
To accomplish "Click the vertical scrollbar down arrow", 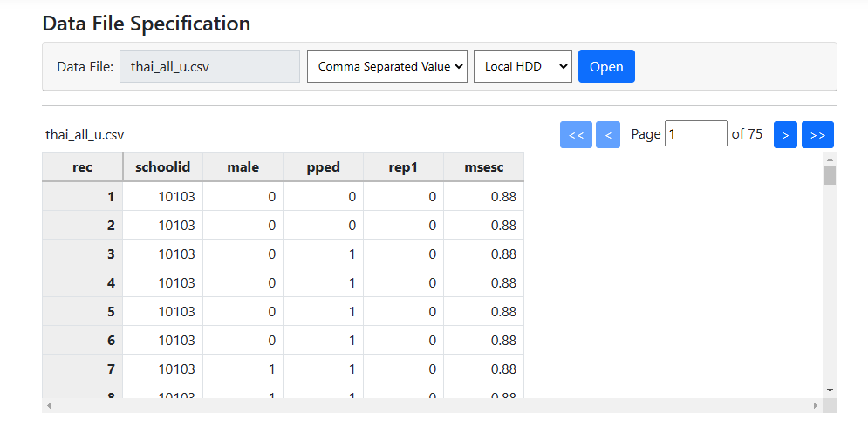I will pos(830,390).
